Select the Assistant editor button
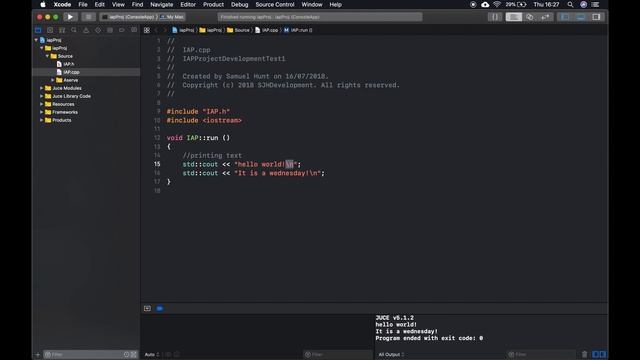The height and width of the screenshot is (360, 640). coord(530,17)
